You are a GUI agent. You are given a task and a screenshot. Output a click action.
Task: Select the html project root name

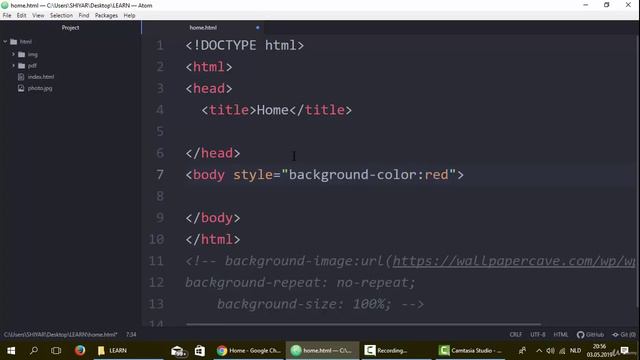tap(26, 42)
